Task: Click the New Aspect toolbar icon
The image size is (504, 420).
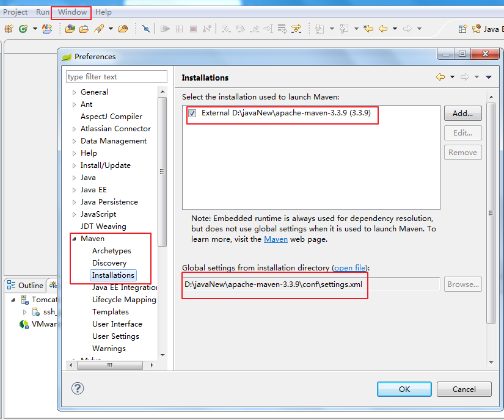Action: (47, 29)
